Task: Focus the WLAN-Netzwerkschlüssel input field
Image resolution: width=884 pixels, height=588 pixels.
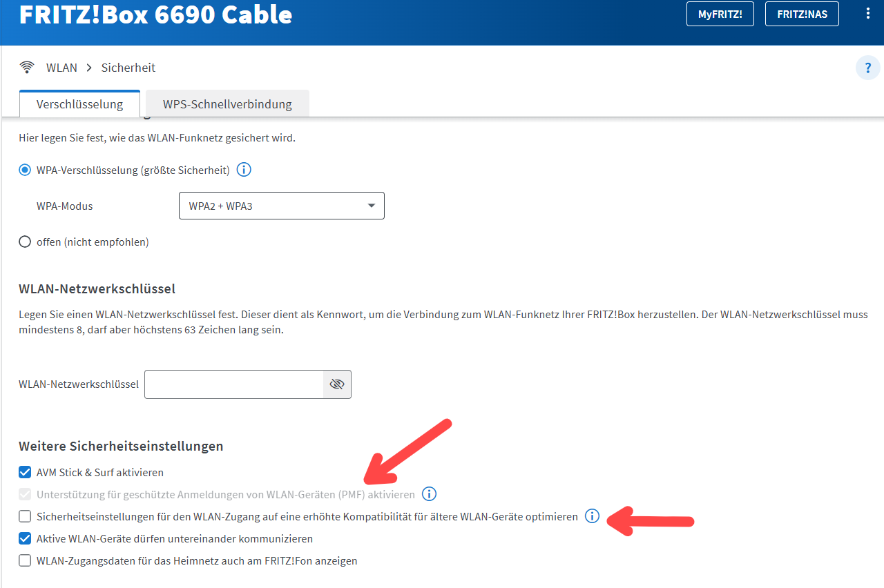Action: coord(234,384)
